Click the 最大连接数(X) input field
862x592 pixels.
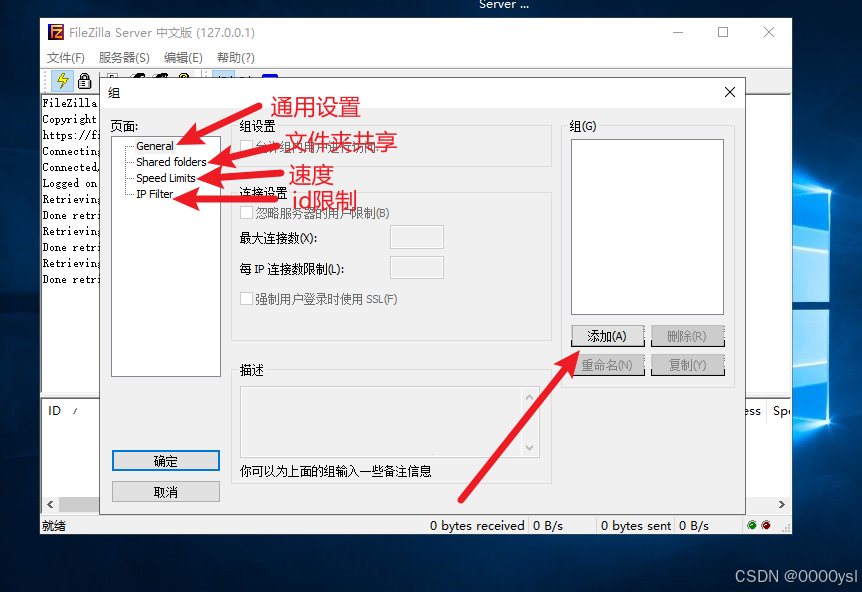(417, 237)
